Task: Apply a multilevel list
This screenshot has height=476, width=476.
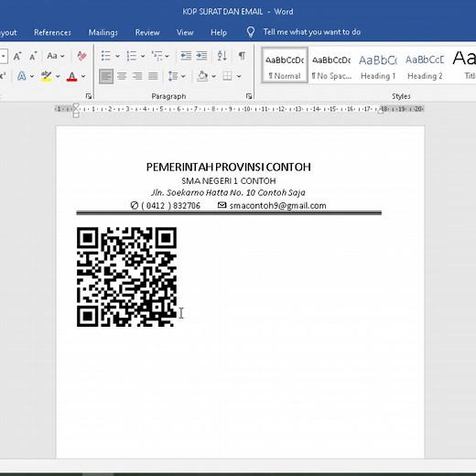Action: pyautogui.click(x=157, y=56)
